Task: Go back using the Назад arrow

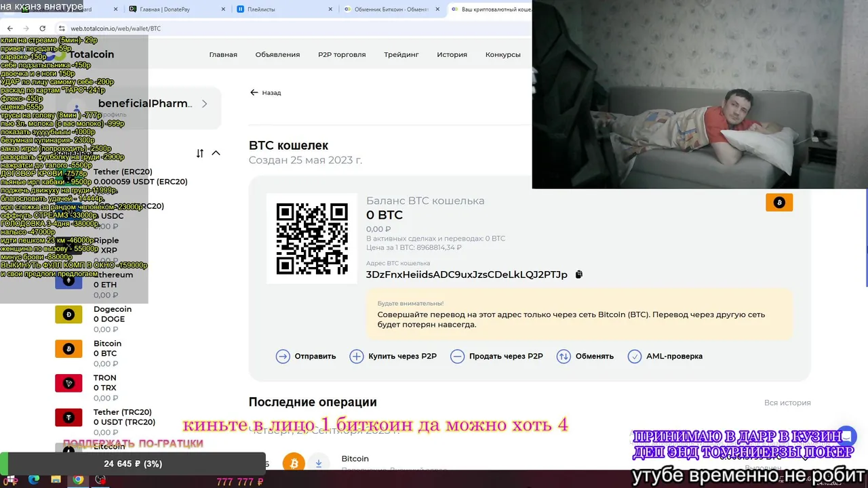Action: [x=265, y=92]
